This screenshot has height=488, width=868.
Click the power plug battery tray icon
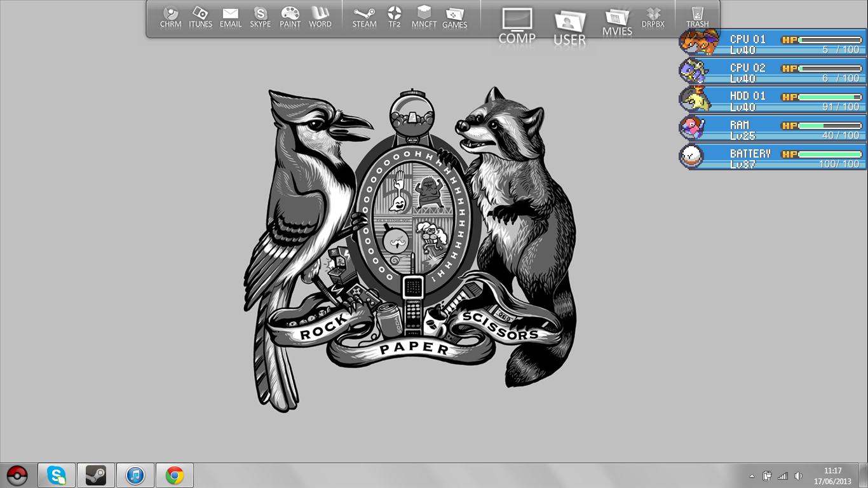click(x=768, y=476)
